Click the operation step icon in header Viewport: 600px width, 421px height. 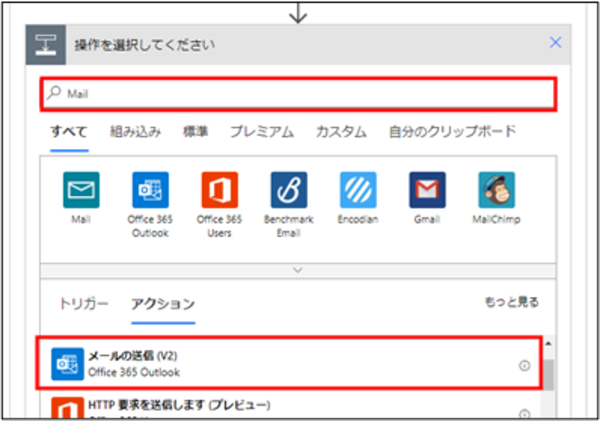tap(46, 45)
